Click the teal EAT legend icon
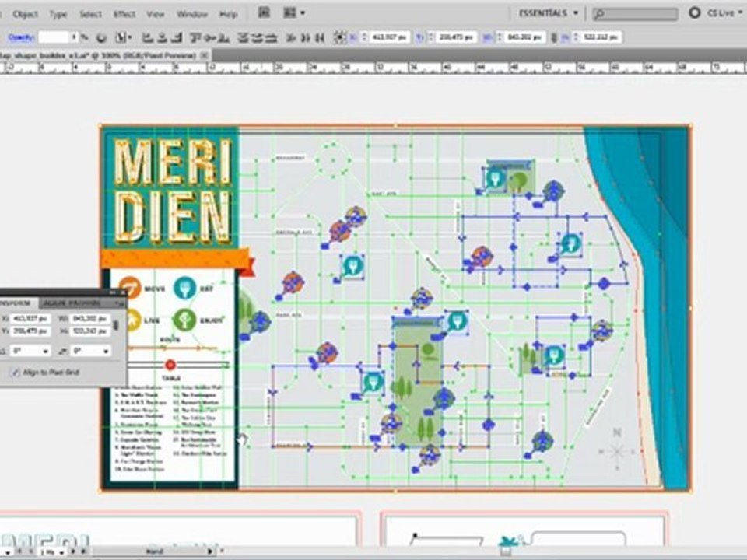The image size is (747, 560). click(x=185, y=288)
